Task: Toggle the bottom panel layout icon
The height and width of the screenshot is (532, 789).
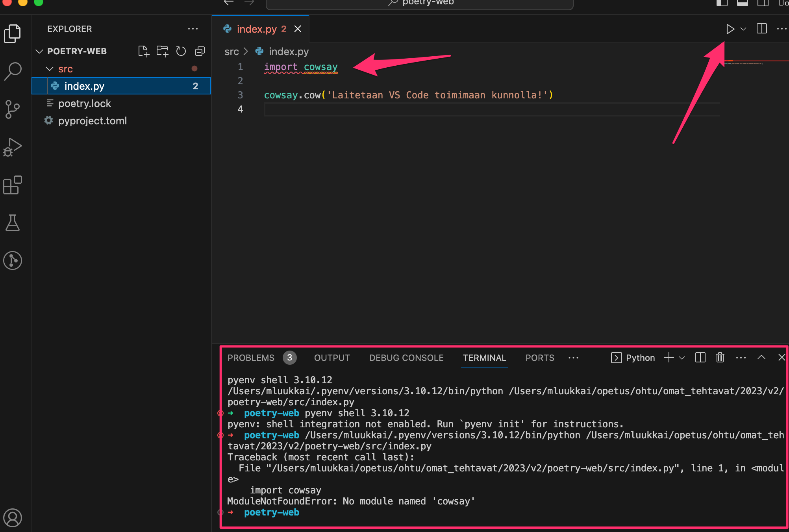Action: tap(742, 3)
